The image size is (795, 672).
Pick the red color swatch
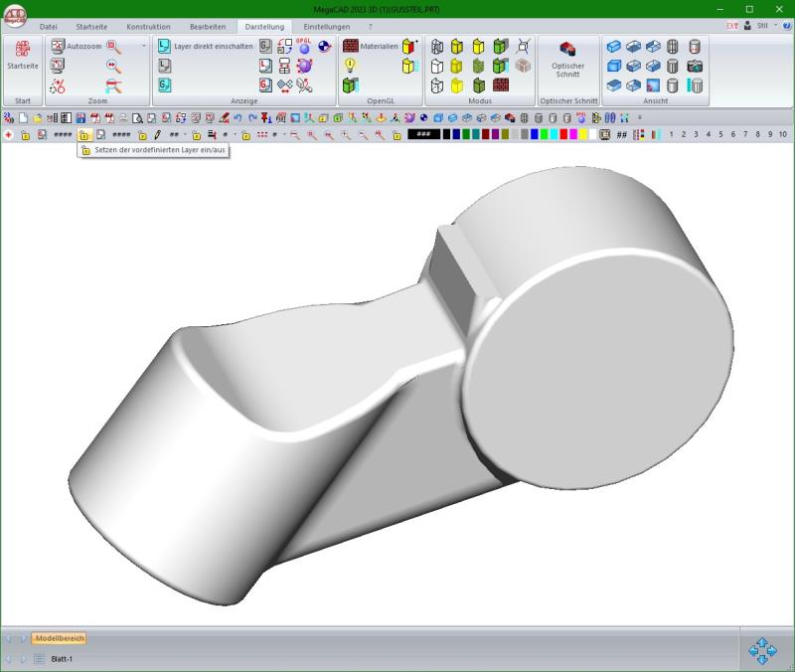(563, 134)
